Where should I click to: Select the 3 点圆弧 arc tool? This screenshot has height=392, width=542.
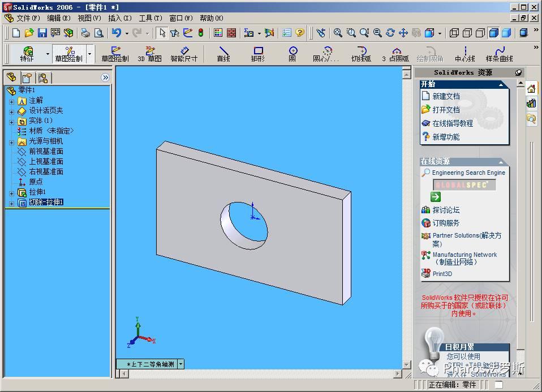[396, 54]
